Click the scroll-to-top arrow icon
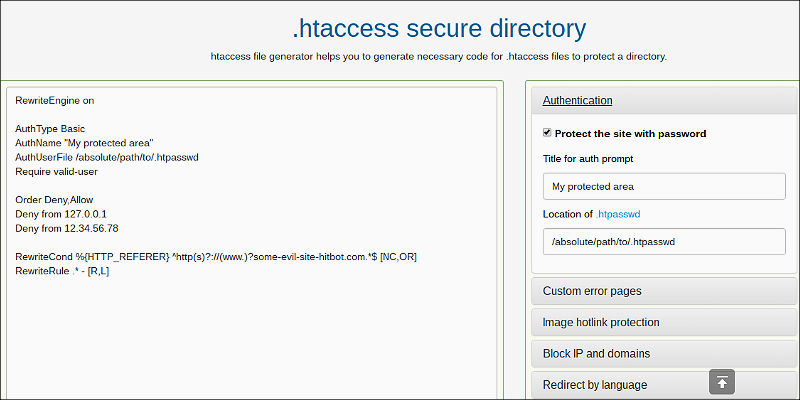Viewport: 800px width, 400px height. pos(722,382)
